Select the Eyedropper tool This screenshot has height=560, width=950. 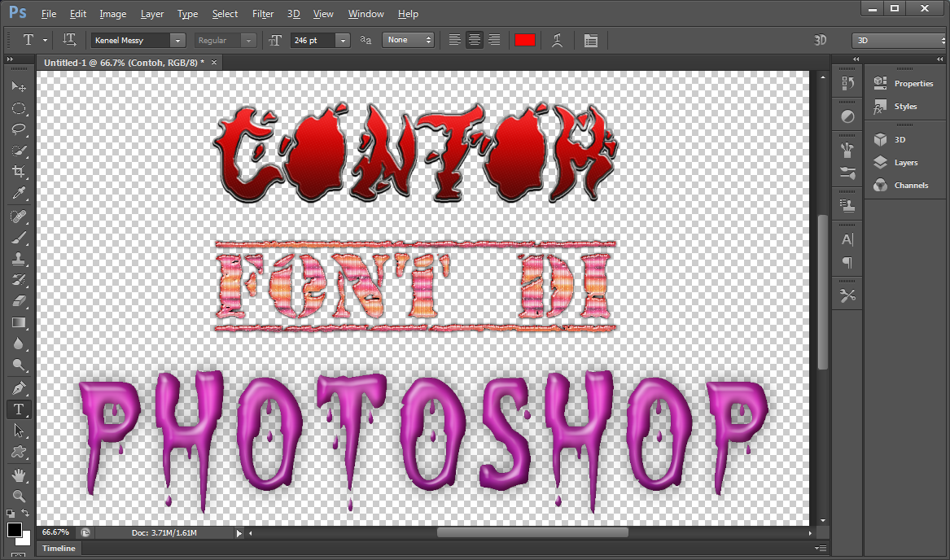[19, 194]
